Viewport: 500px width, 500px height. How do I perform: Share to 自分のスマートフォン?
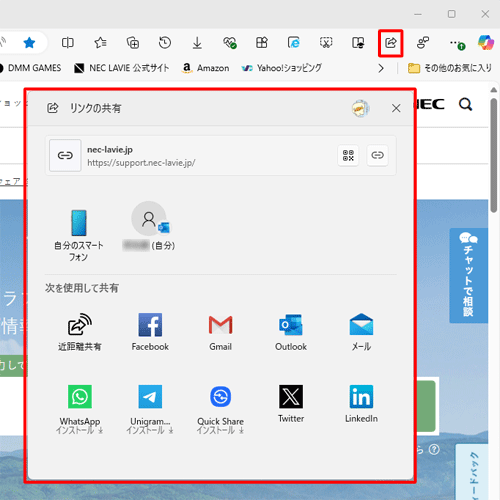(79, 235)
